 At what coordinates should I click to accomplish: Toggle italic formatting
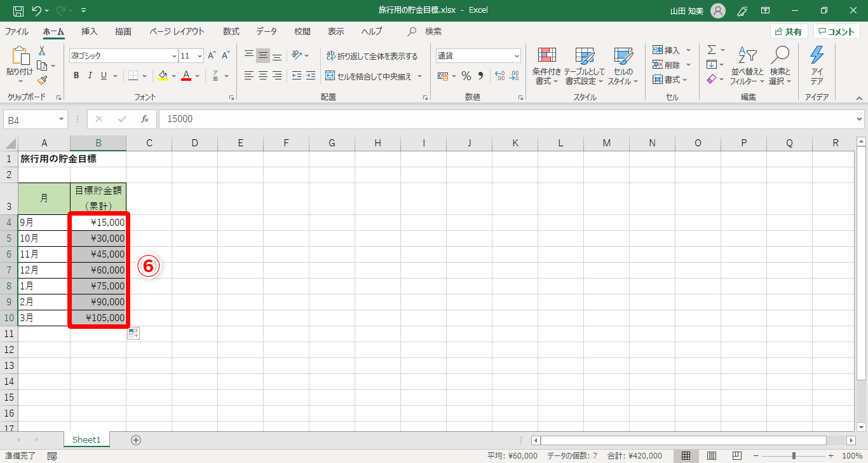click(90, 76)
